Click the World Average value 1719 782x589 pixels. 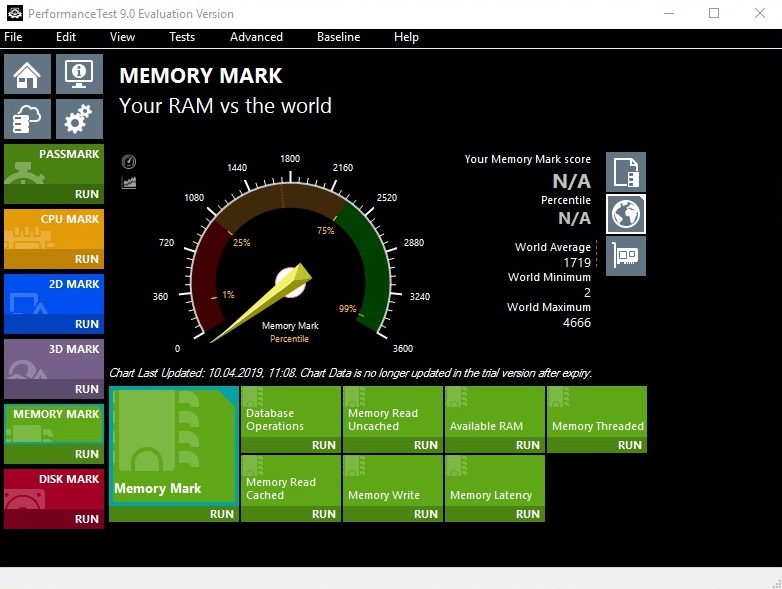(x=577, y=262)
